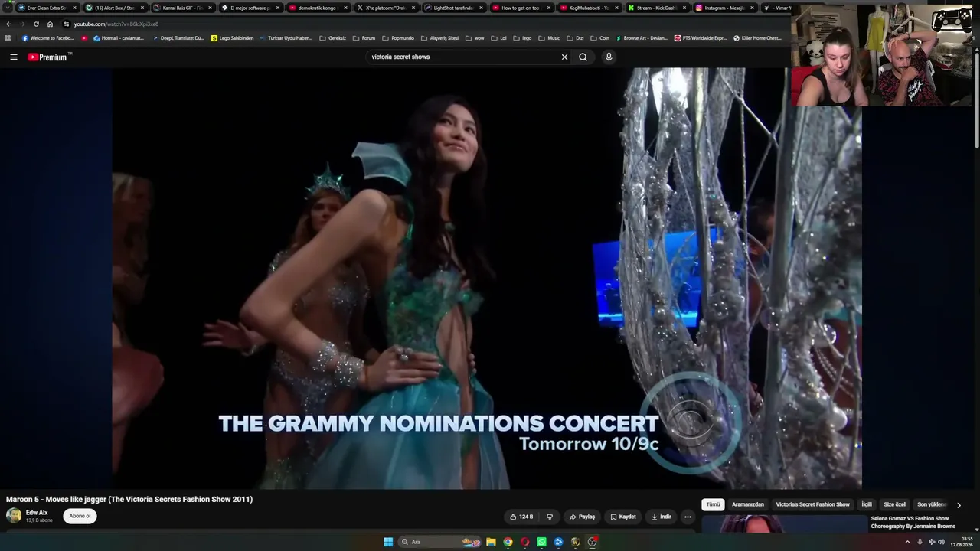This screenshot has height=551, width=980.
Task: Reload the page with refresh icon
Action: (x=36, y=24)
